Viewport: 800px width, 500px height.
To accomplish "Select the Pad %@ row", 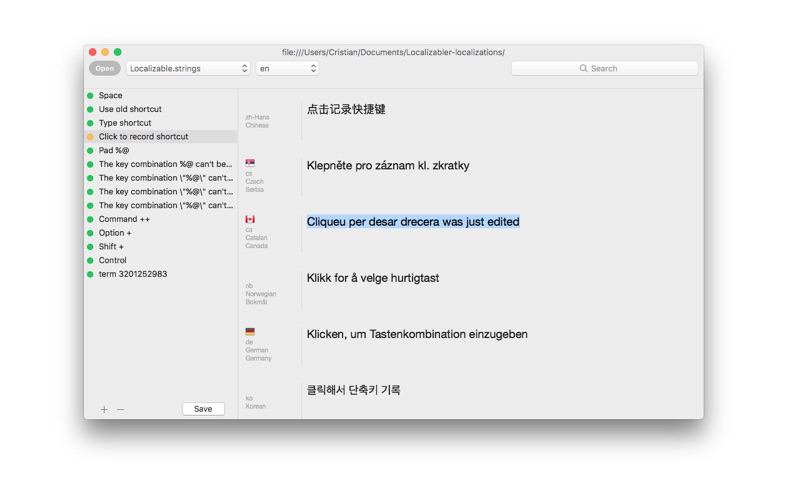I will click(x=161, y=151).
